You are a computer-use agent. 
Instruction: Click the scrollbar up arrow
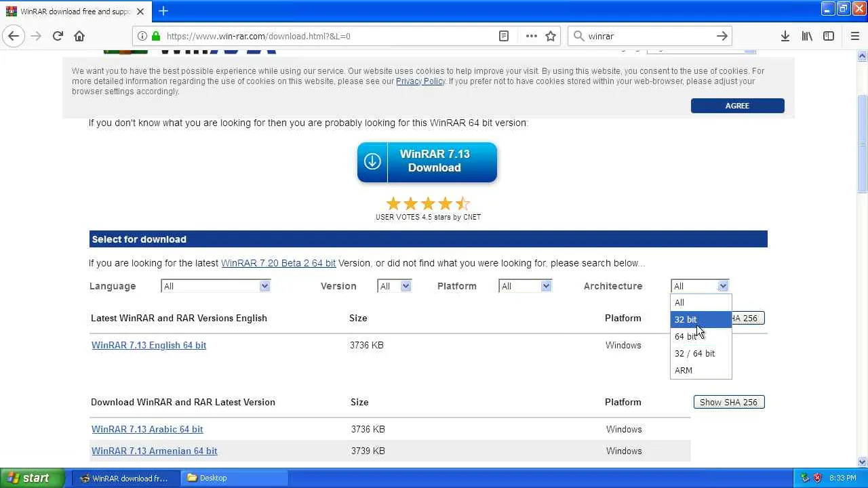click(863, 56)
